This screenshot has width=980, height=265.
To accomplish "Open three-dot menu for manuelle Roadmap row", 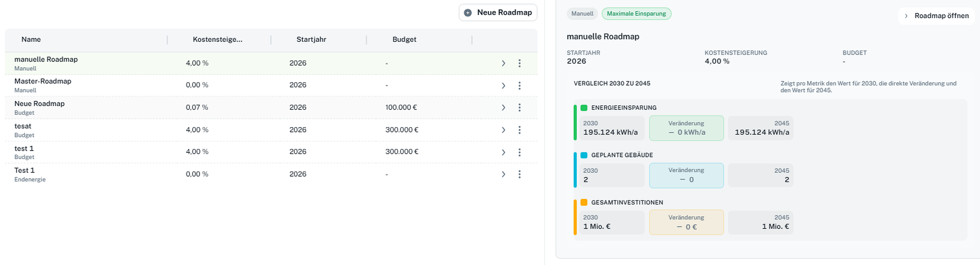I will click(x=519, y=63).
